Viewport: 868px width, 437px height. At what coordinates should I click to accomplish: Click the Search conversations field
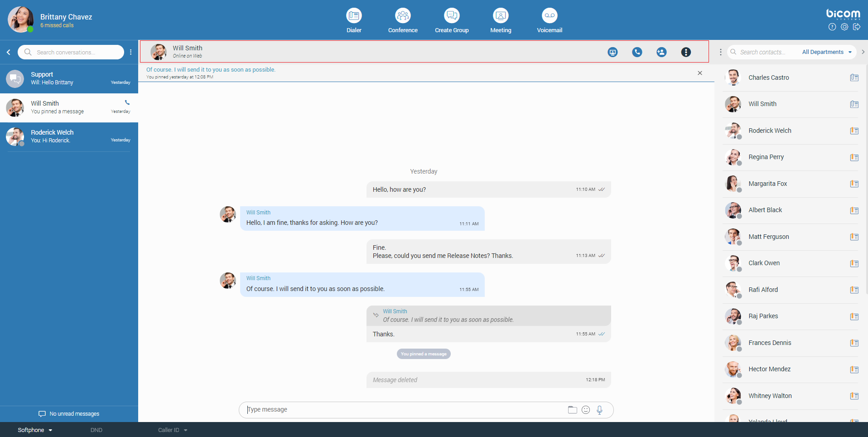[71, 52]
